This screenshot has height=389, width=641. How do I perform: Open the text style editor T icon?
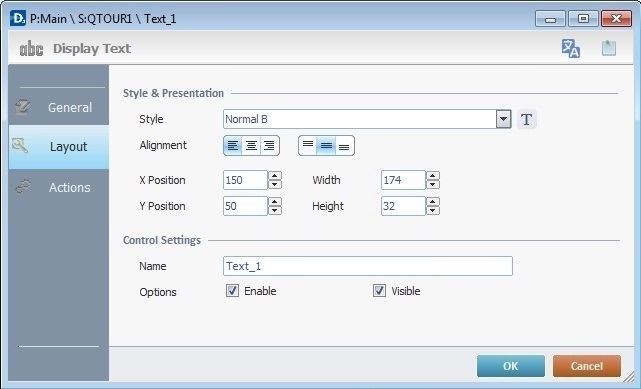click(x=527, y=119)
